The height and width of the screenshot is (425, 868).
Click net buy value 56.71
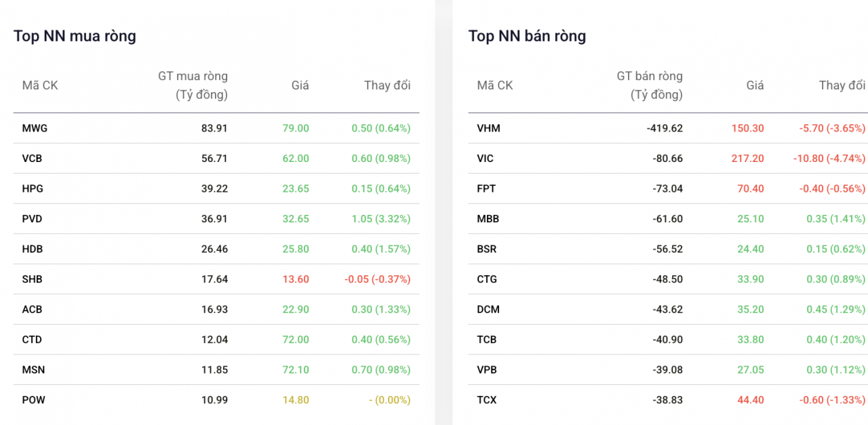click(x=214, y=159)
